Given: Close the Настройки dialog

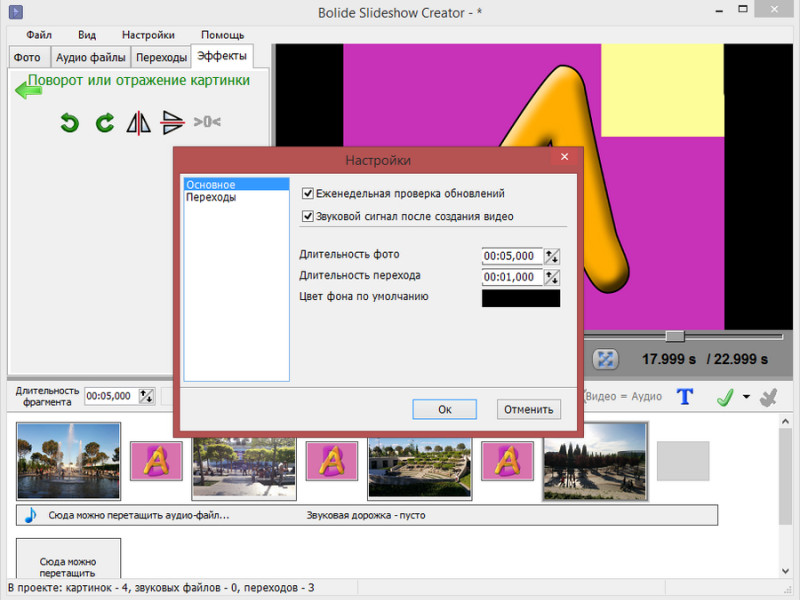Looking at the screenshot, I should [564, 157].
